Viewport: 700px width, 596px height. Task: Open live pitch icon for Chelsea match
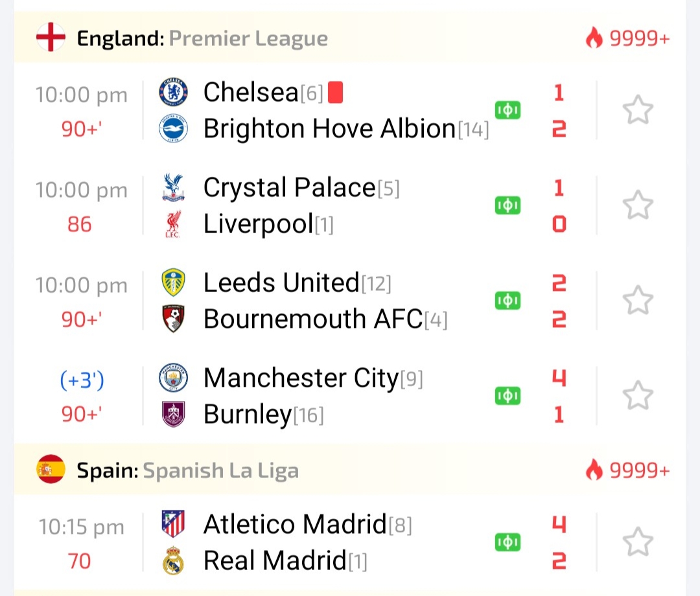pyautogui.click(x=507, y=111)
